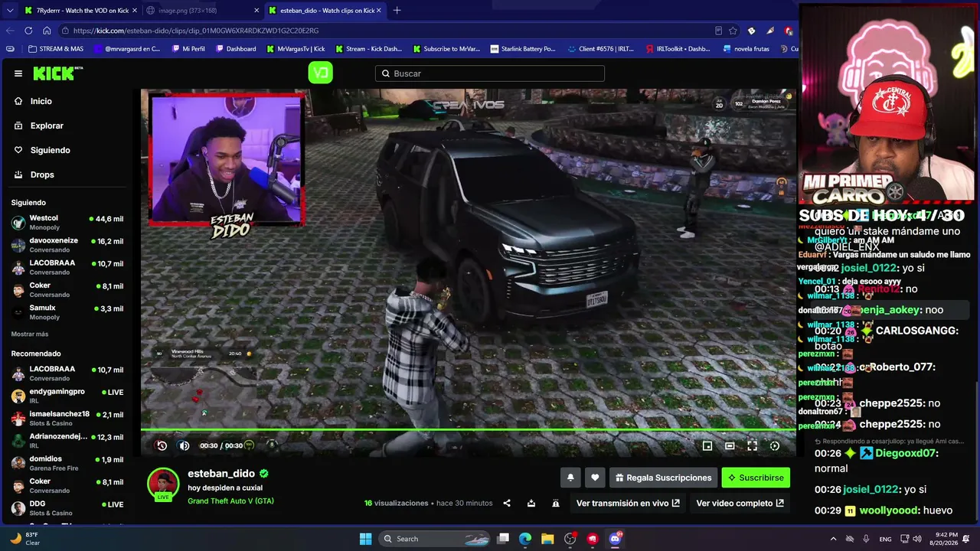Open Samulx channel in sidebar
Viewport: 980px width, 551px height.
pyautogui.click(x=67, y=312)
